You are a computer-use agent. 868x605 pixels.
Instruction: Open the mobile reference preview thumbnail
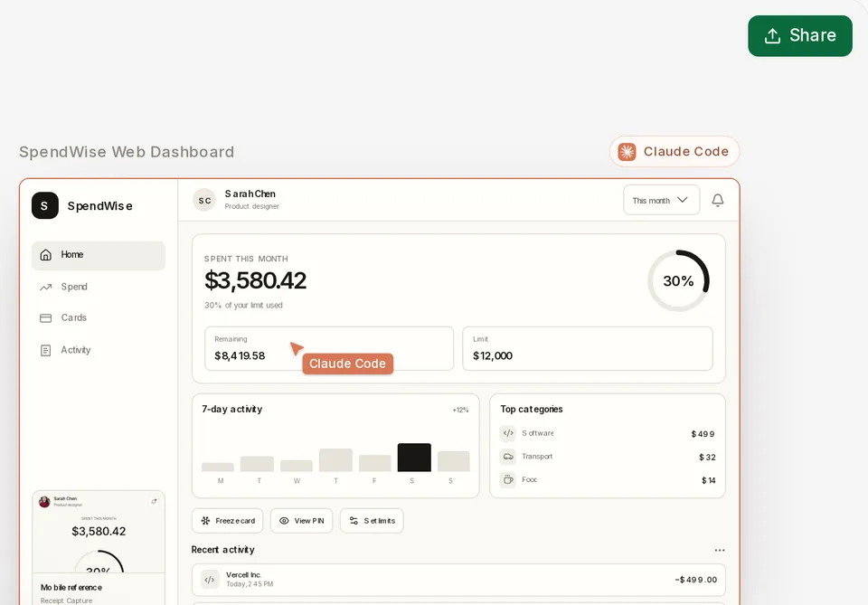[99, 532]
